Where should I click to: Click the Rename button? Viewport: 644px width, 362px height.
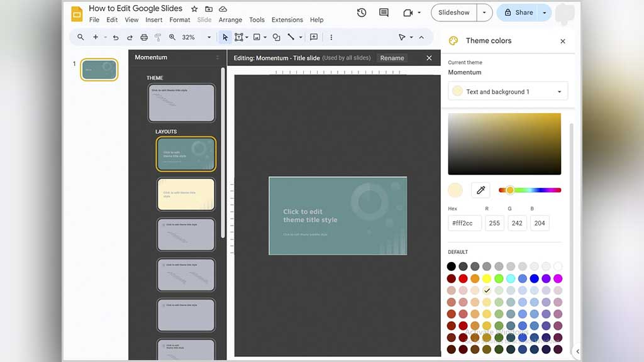[392, 58]
